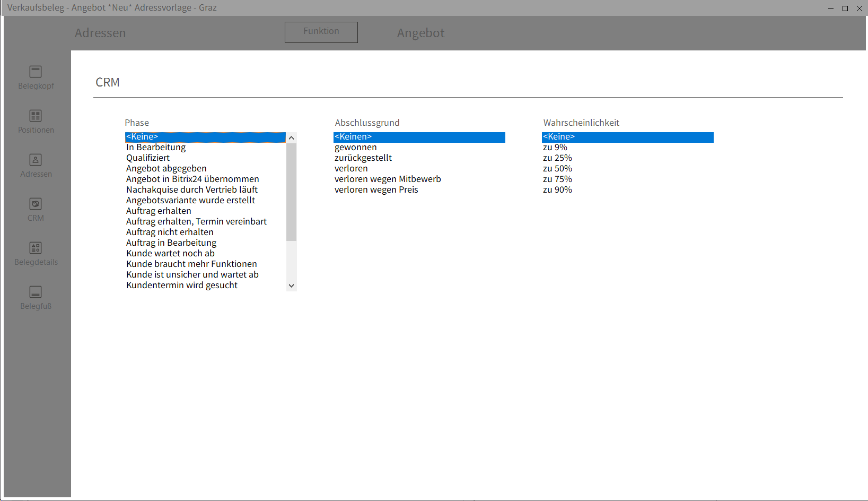Select 'Kunde ist unsicher und wartet ab'

pyautogui.click(x=205, y=275)
